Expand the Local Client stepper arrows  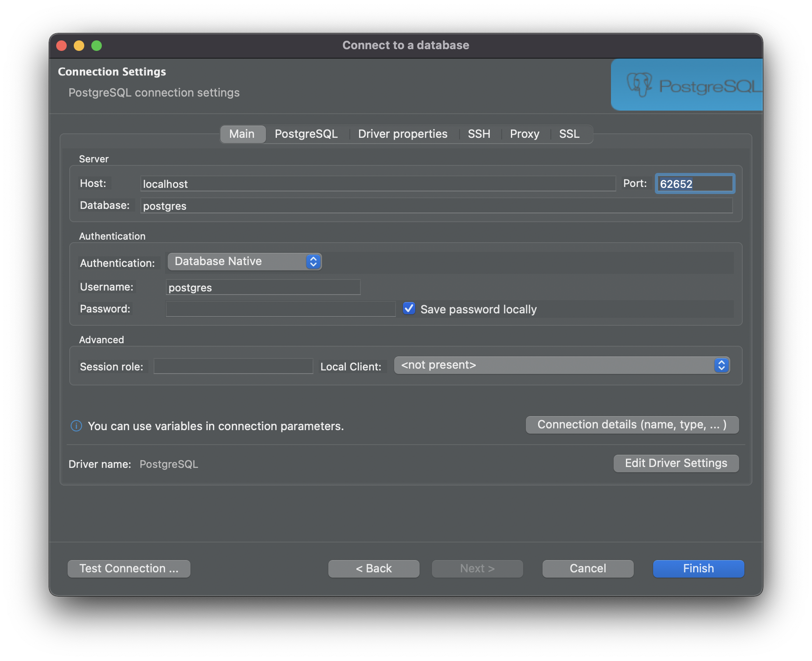coord(721,365)
